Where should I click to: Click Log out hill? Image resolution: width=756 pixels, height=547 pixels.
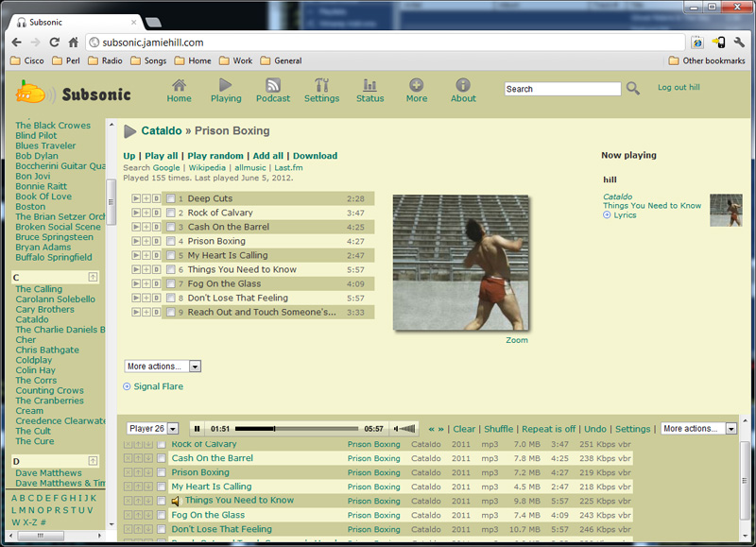point(679,87)
